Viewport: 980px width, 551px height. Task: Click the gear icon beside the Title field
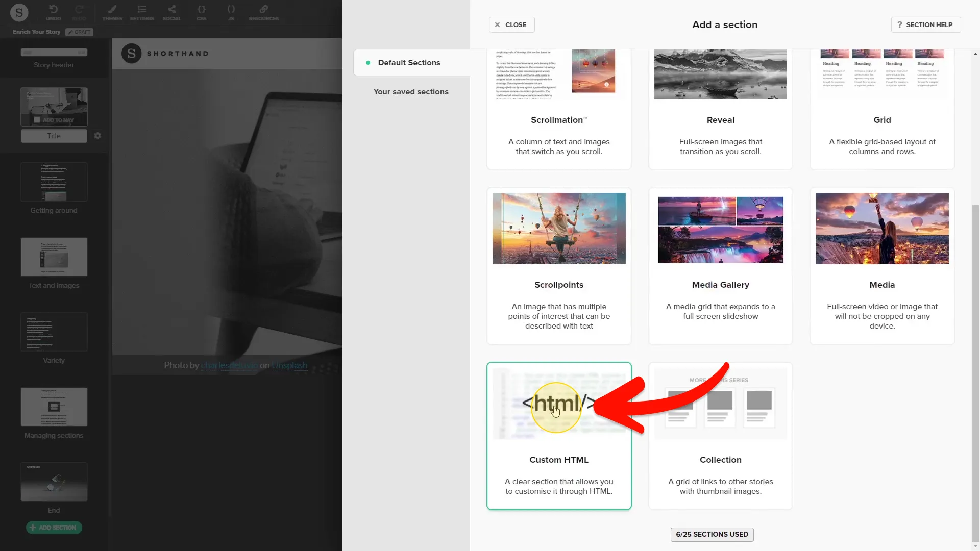click(97, 136)
